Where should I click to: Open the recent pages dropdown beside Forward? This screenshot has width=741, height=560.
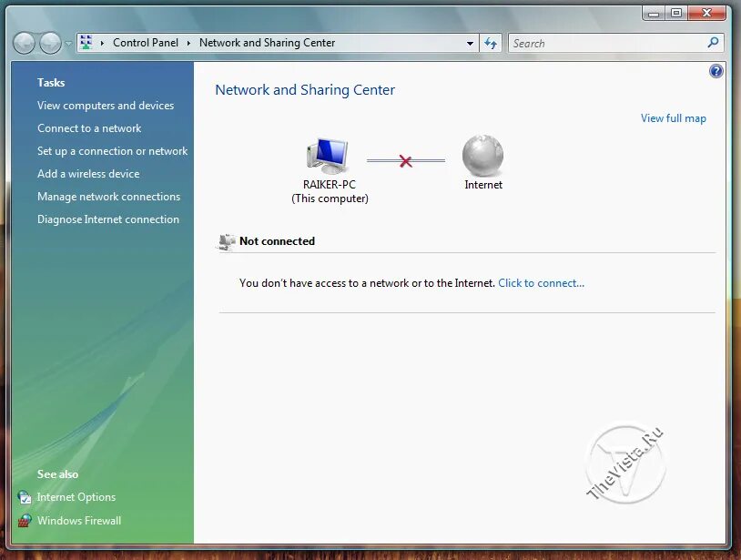click(68, 44)
